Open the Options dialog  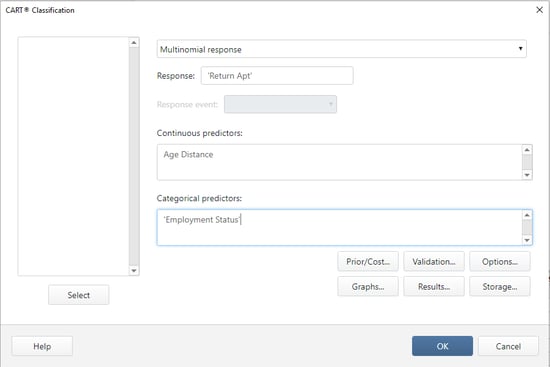[499, 261]
